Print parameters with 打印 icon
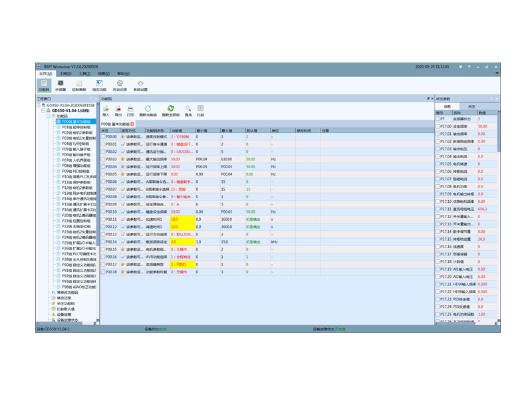Image resolution: width=532 pixels, height=399 pixels. [x=130, y=110]
